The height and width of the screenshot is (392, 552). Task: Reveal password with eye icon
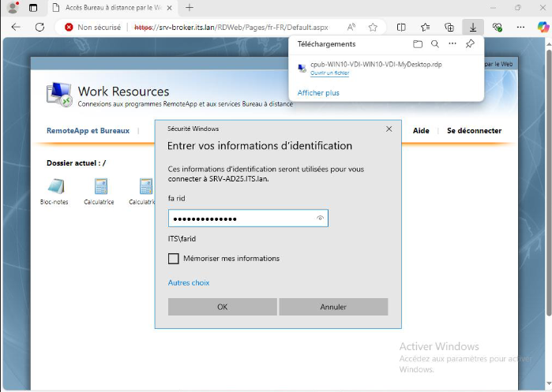pos(320,218)
